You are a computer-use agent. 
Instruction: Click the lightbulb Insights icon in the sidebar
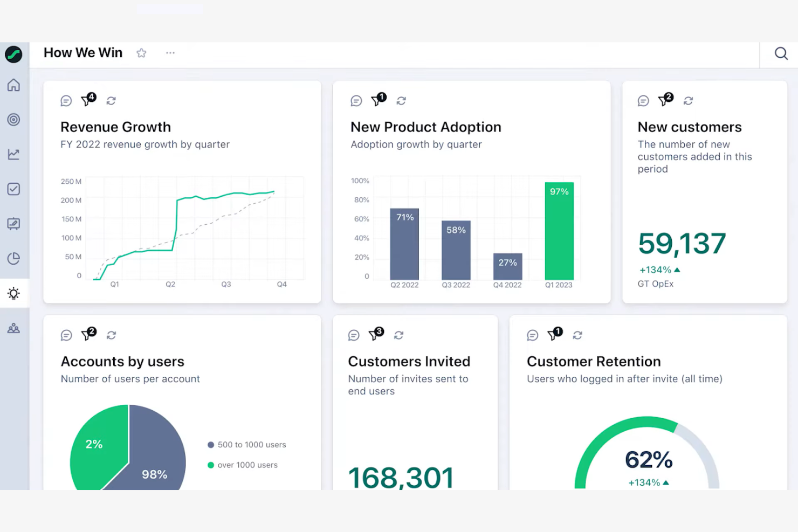click(14, 293)
